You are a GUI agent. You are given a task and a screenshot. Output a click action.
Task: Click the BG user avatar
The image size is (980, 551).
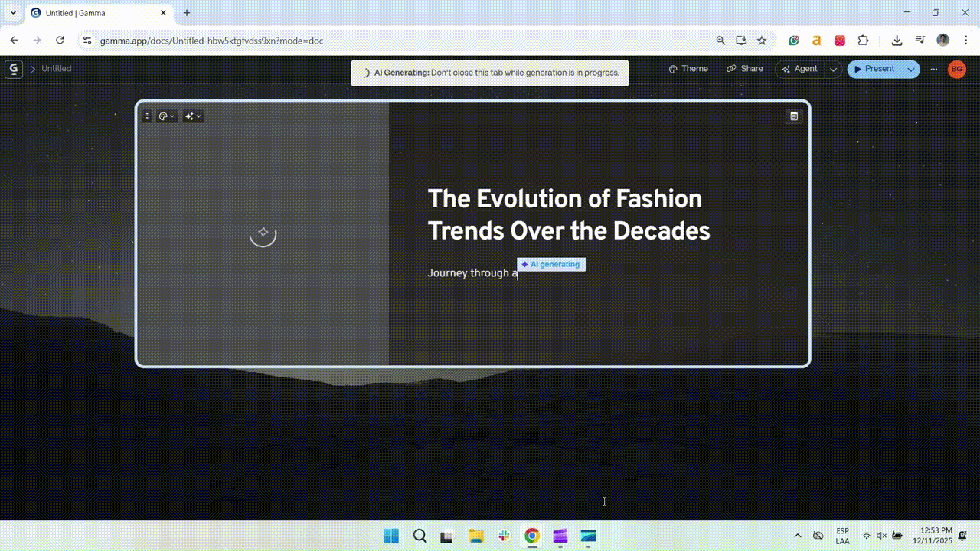957,69
